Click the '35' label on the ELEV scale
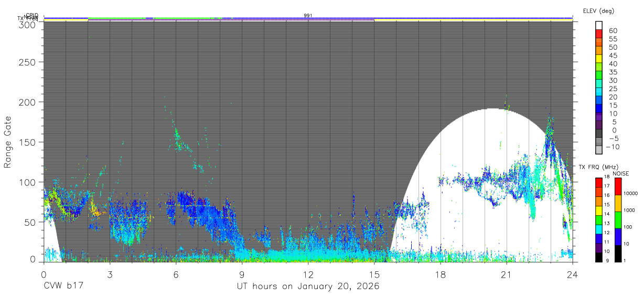 [613, 72]
